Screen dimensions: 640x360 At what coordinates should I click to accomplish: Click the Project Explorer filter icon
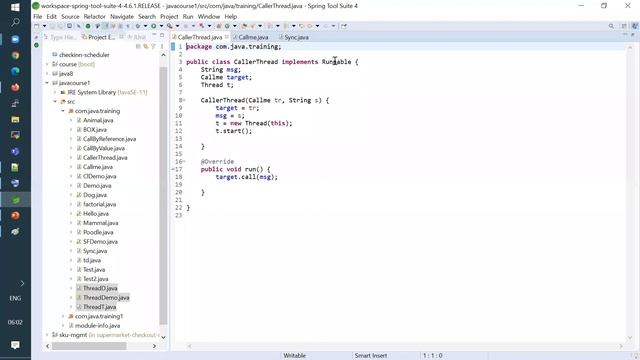(153, 46)
